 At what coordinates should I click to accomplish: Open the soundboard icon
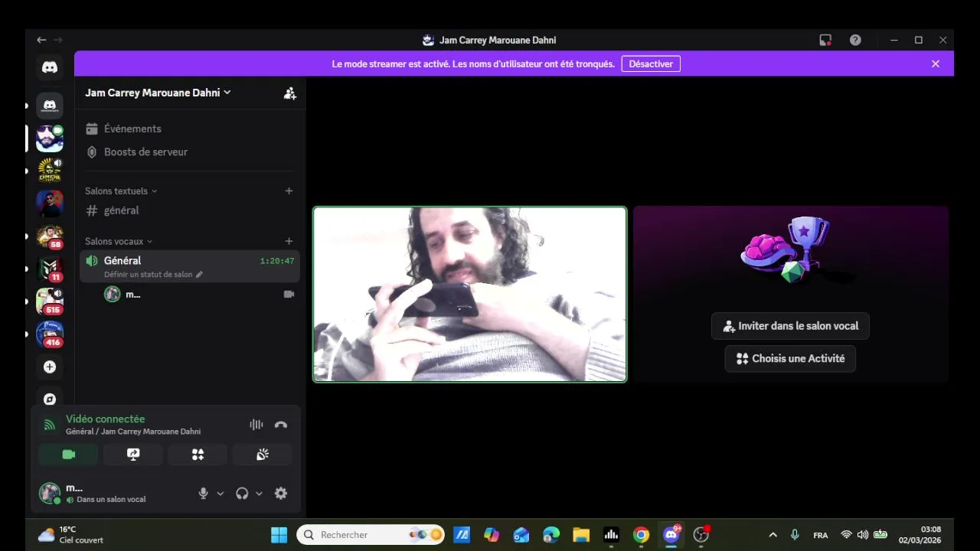tap(263, 455)
